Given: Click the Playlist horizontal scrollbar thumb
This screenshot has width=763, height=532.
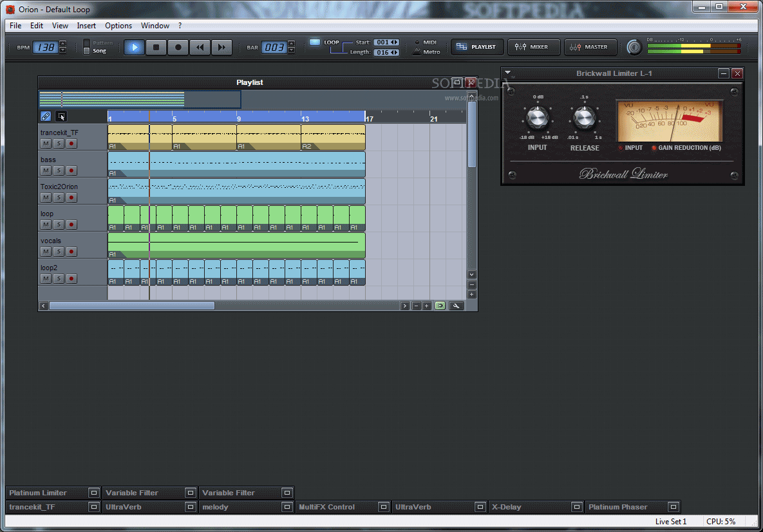Looking at the screenshot, I should [132, 306].
